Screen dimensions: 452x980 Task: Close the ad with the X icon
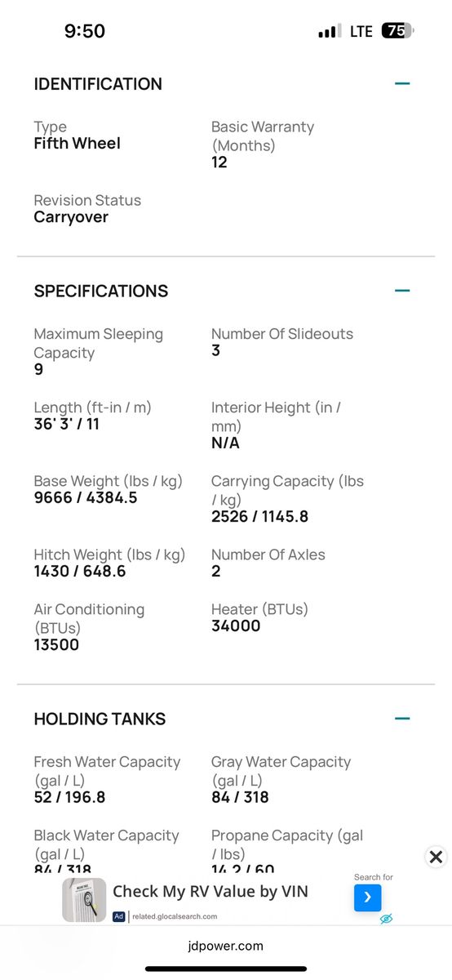tap(436, 857)
